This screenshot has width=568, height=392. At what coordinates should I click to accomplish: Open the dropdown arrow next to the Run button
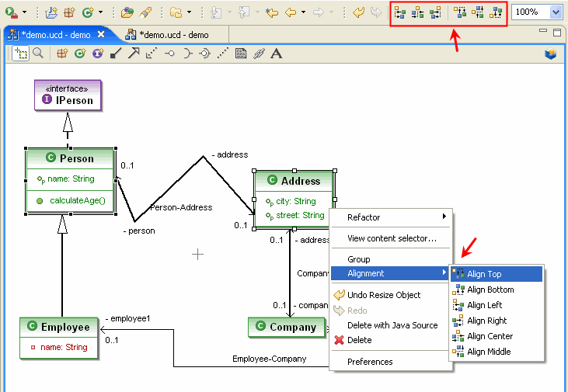point(24,12)
